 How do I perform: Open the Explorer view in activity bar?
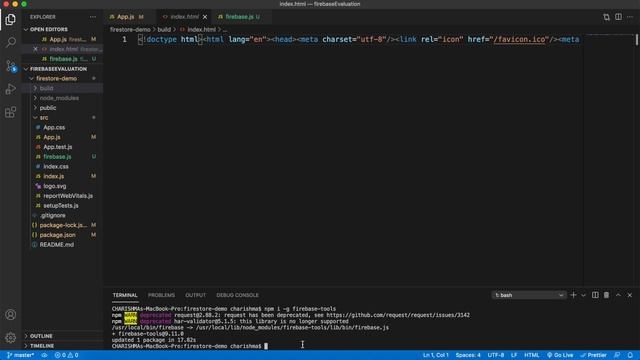[11, 19]
